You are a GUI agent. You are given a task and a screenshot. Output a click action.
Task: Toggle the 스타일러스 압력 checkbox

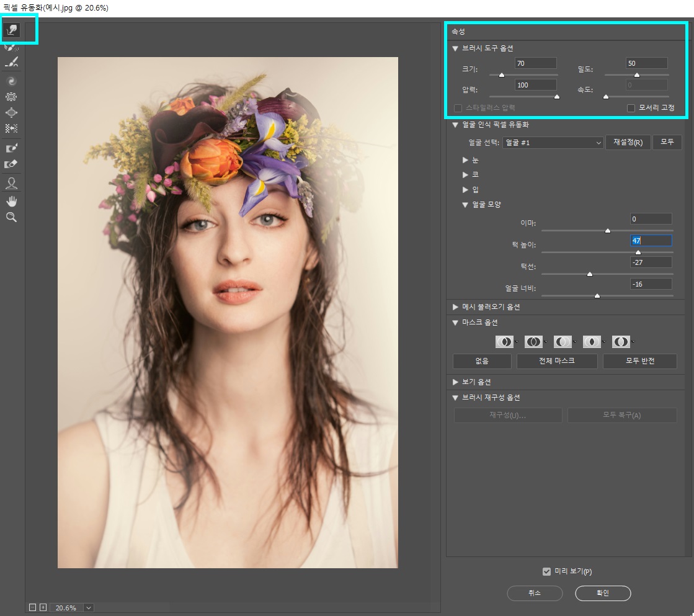[458, 108]
